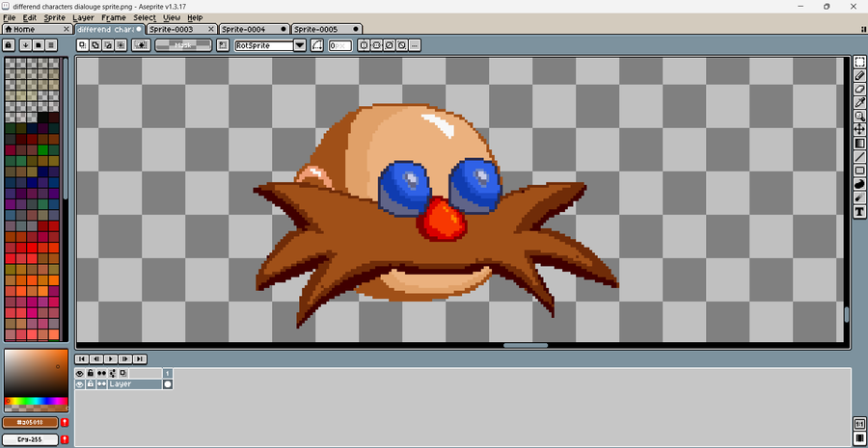Choose Add to selection mode icon
Image resolution: width=868 pixels, height=448 pixels.
coord(95,45)
